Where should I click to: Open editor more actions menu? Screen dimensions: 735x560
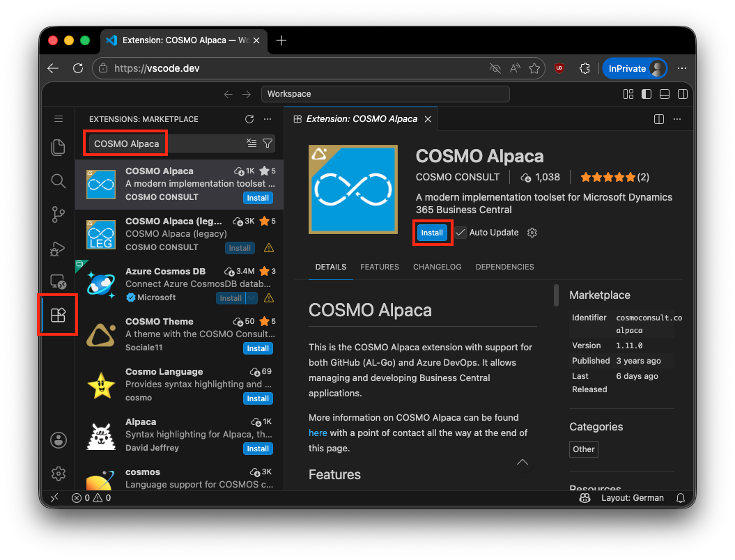(x=677, y=119)
